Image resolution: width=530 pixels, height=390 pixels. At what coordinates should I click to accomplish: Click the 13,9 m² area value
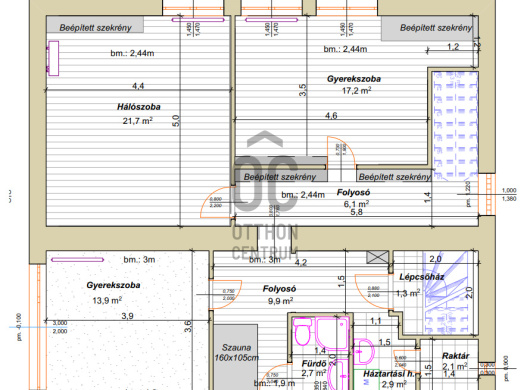(107, 300)
